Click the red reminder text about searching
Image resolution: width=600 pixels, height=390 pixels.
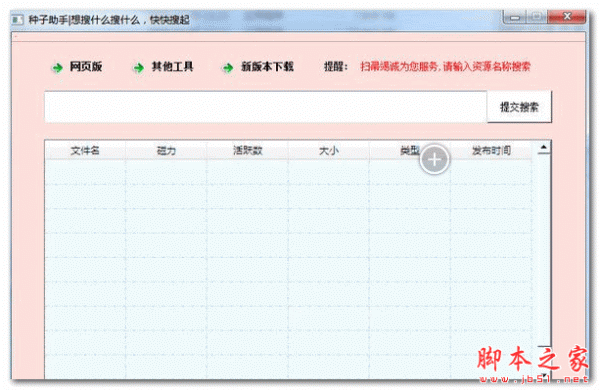click(445, 67)
